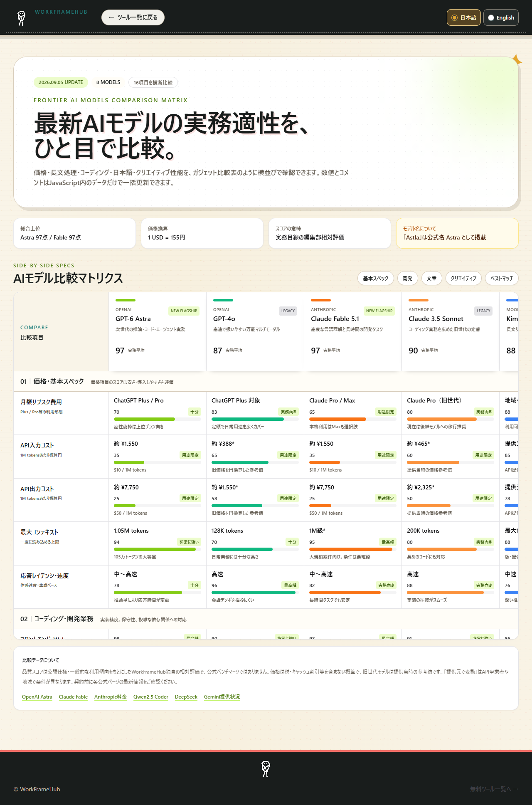Click Claude 3.5 Sonnet API入力コスト score bar

coord(451,462)
